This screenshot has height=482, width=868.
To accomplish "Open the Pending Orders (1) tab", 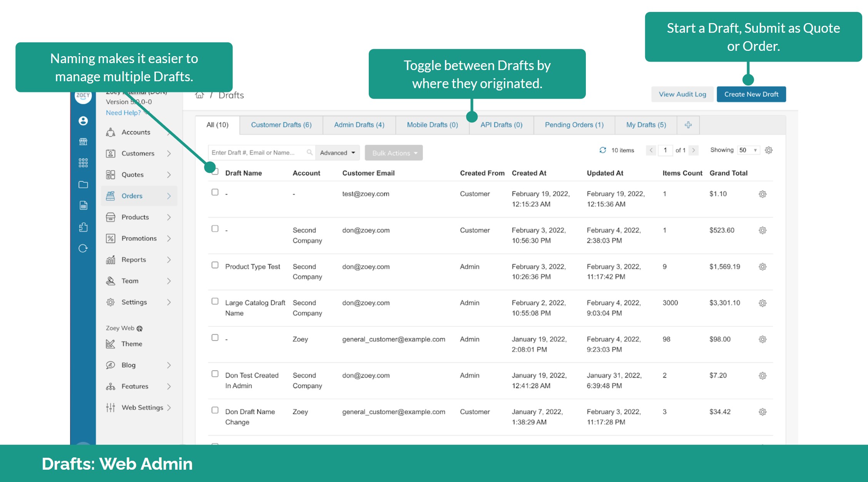I will (574, 125).
